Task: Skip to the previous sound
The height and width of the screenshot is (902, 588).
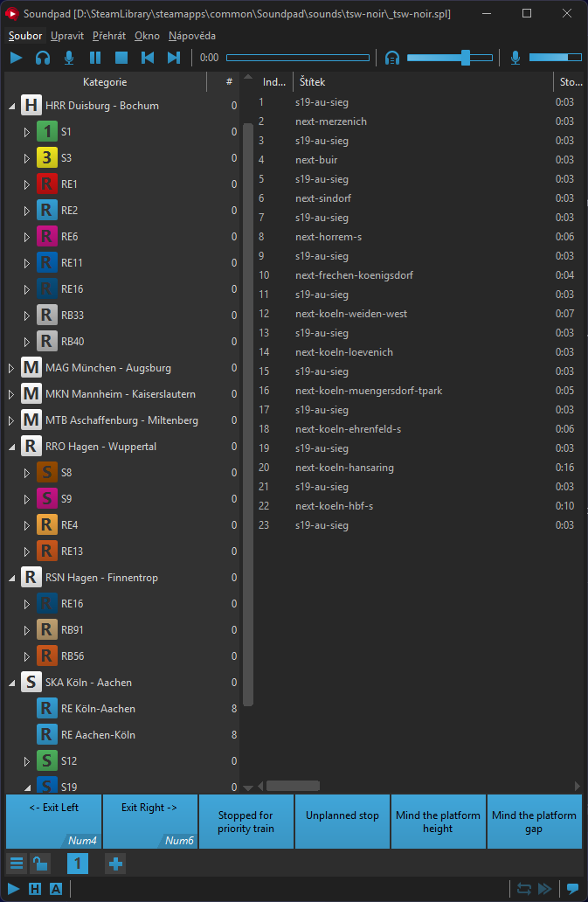Action: pyautogui.click(x=147, y=58)
